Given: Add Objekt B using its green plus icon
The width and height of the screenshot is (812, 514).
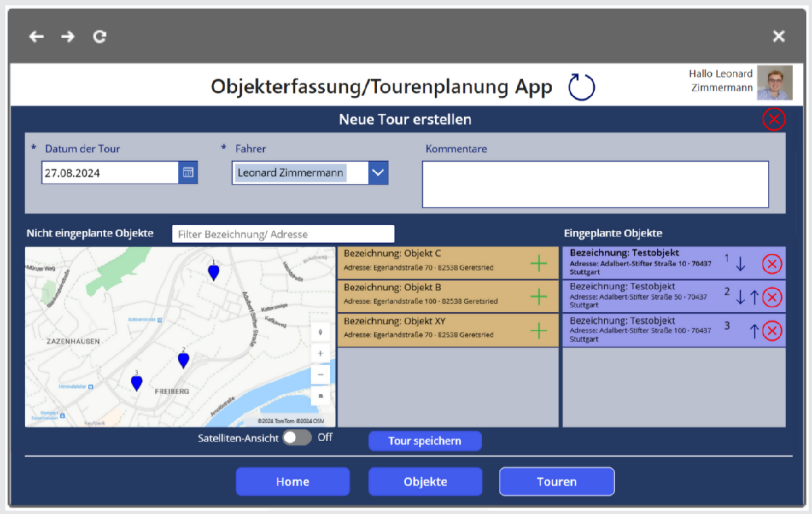Looking at the screenshot, I should [x=539, y=296].
